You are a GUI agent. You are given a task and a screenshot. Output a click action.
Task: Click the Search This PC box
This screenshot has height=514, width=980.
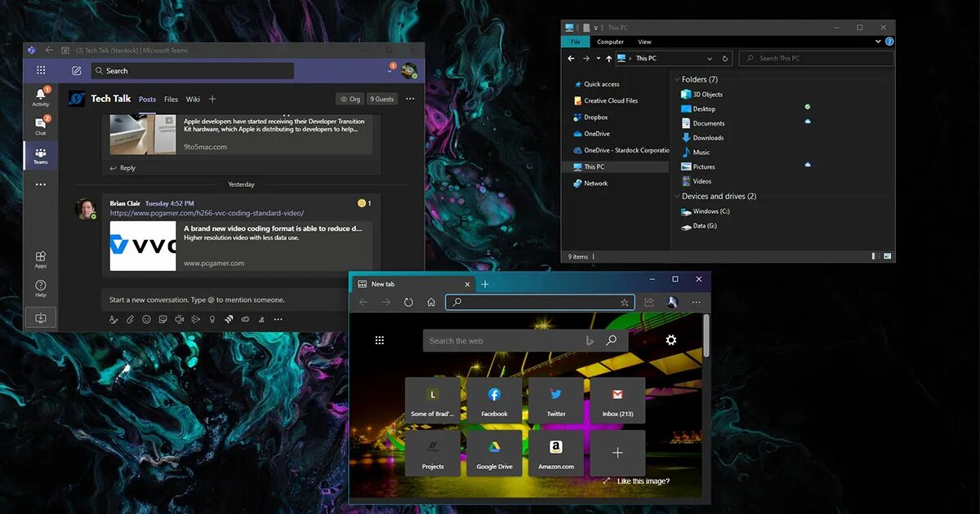tap(816, 59)
